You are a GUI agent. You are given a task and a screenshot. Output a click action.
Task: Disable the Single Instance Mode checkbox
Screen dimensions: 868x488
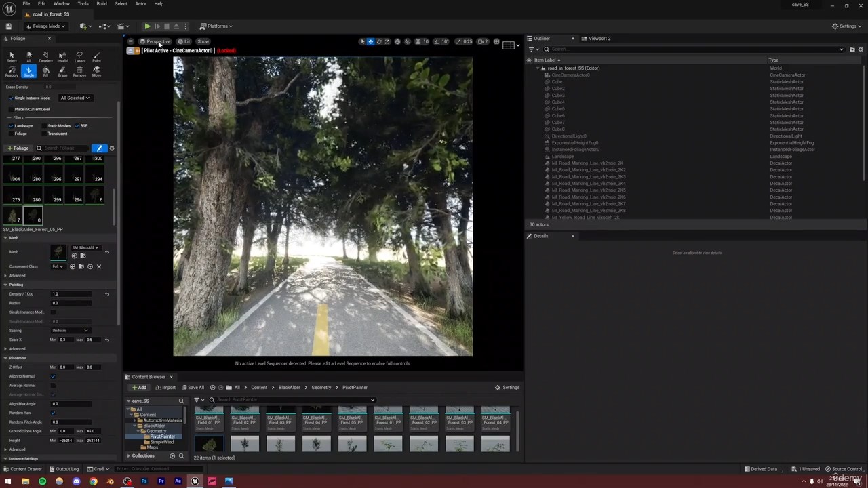[11, 98]
